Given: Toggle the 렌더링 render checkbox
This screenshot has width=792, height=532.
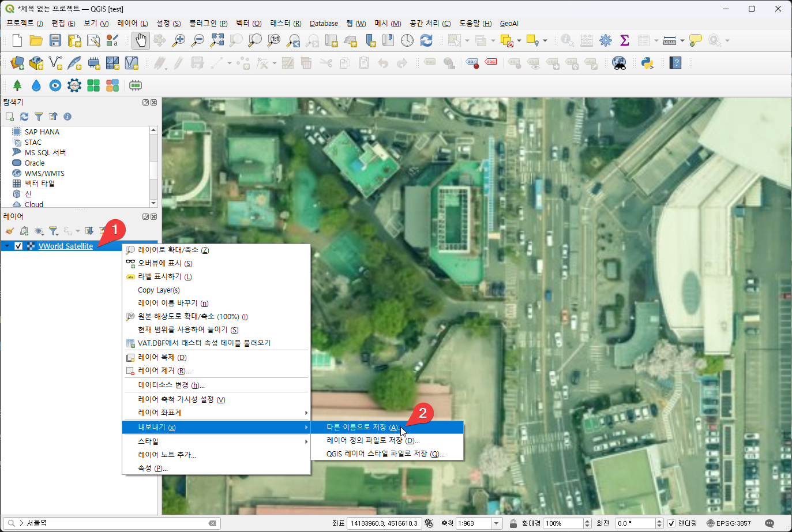Looking at the screenshot, I should point(671,523).
